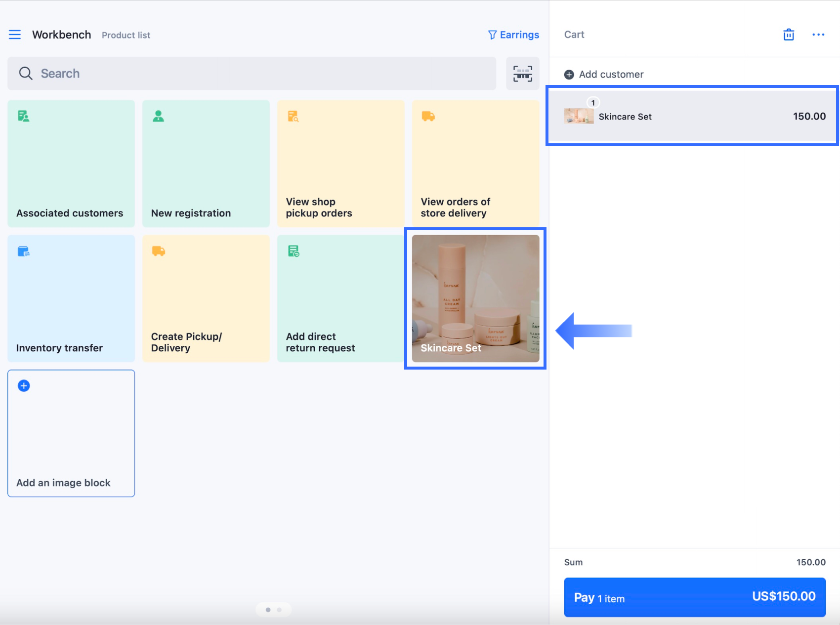The height and width of the screenshot is (625, 840).
Task: Open View shop pickup orders tile
Action: (340, 164)
